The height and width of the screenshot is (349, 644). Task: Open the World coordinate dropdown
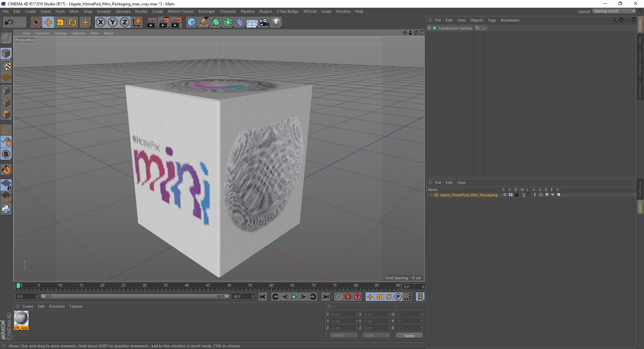click(x=344, y=335)
